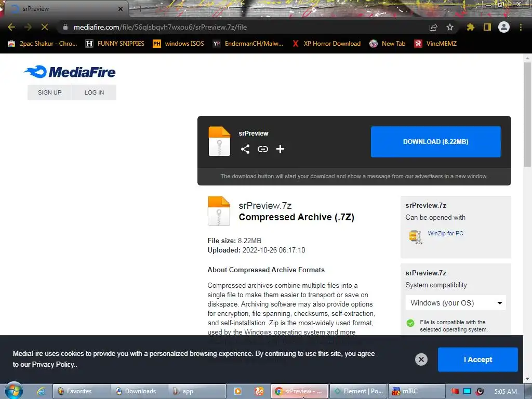Launch Internet Explorer from taskbar

[41, 391]
